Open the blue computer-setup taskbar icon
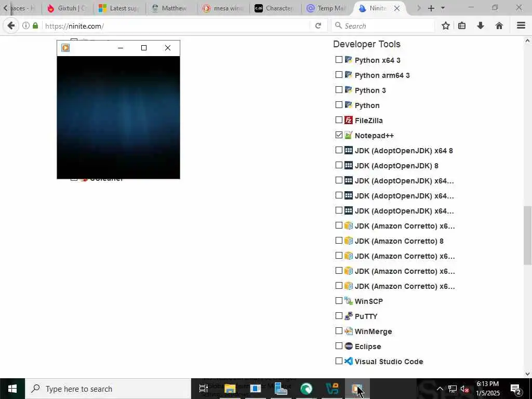532x399 pixels. tap(281, 389)
